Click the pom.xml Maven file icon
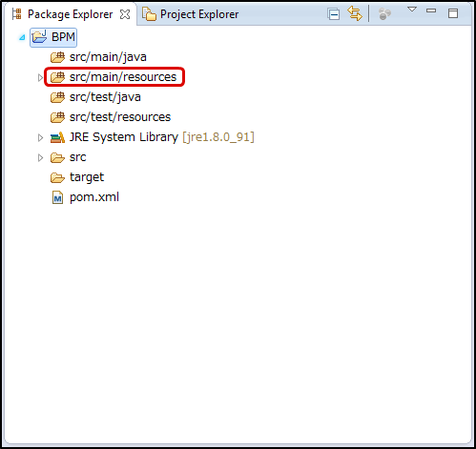 tap(57, 197)
